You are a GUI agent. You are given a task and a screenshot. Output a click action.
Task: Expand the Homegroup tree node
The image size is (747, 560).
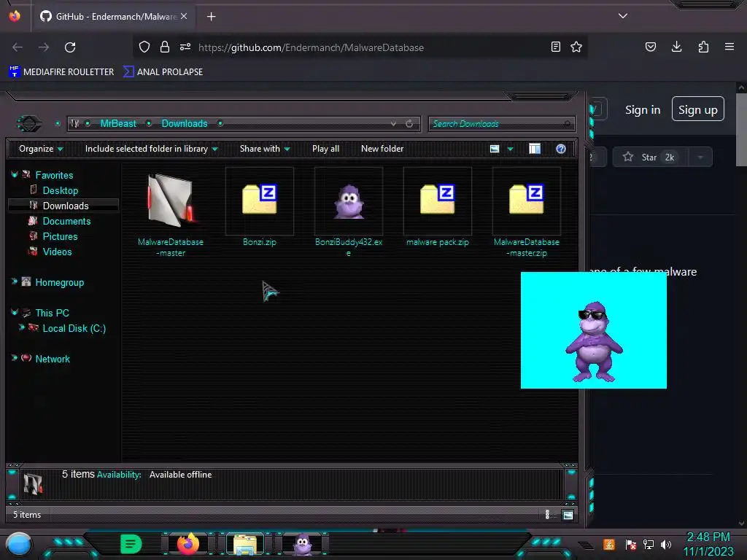pyautogui.click(x=15, y=282)
